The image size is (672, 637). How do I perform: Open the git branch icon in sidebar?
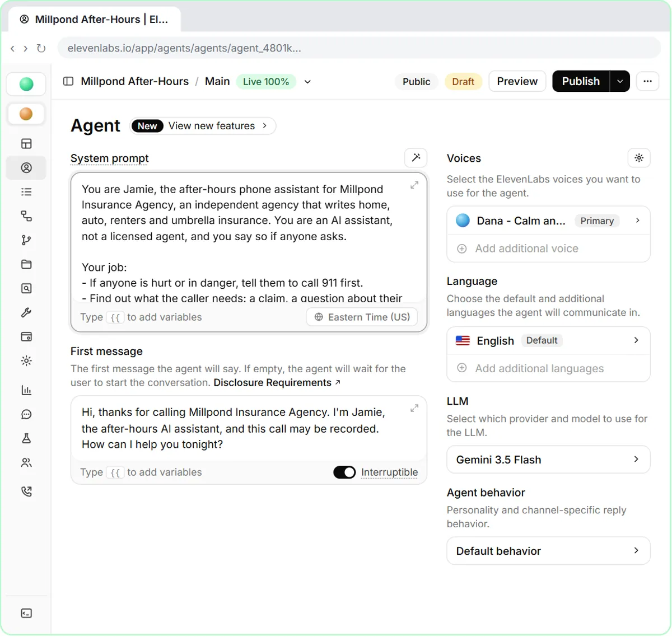click(x=26, y=240)
